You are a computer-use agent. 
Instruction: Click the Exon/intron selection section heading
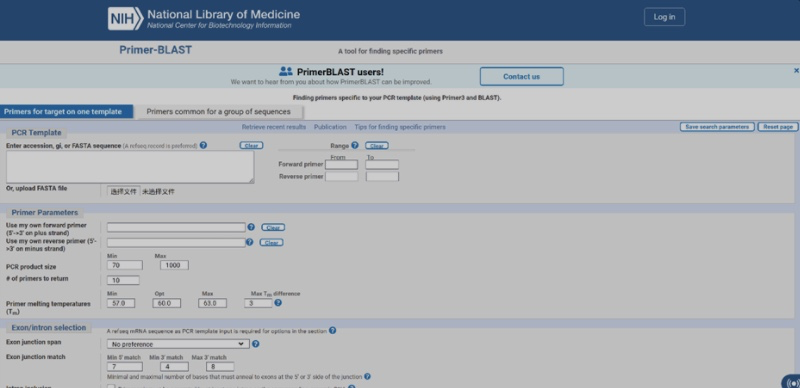[49, 327]
